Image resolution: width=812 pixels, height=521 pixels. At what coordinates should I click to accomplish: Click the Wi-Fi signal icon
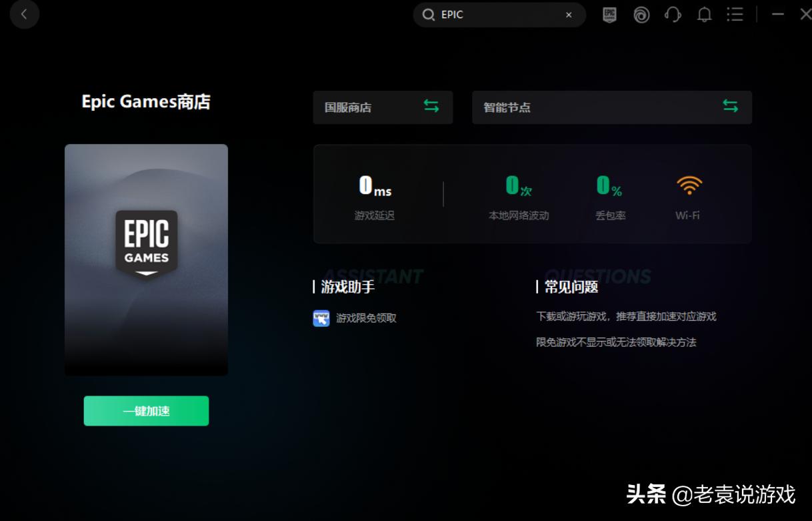click(689, 185)
